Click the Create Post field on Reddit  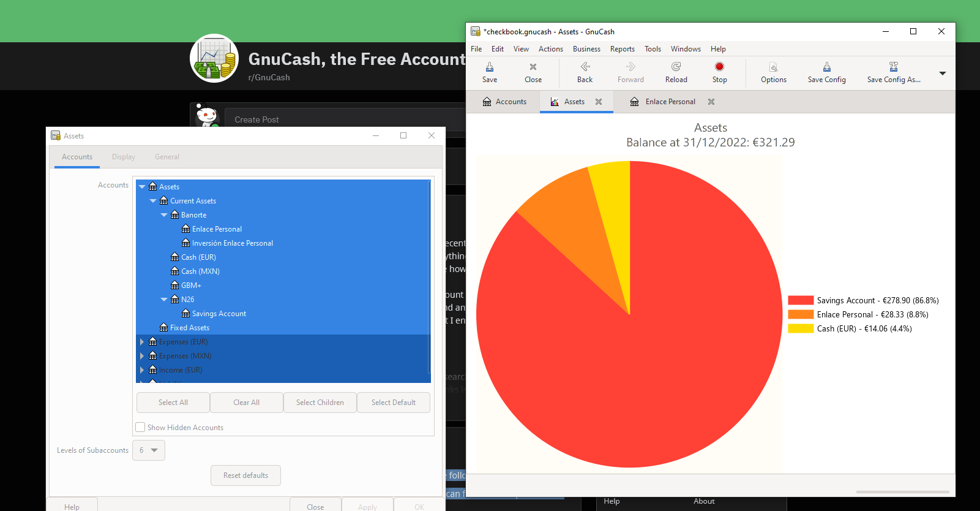(x=346, y=119)
